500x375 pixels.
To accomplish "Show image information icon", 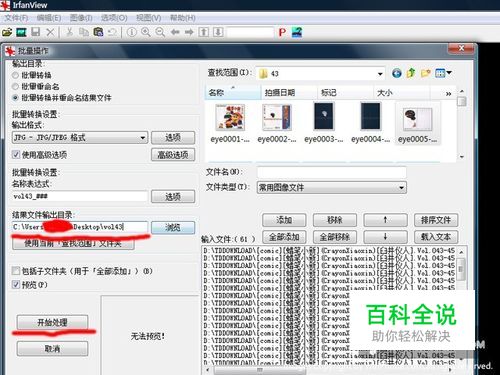I will (x=132, y=32).
